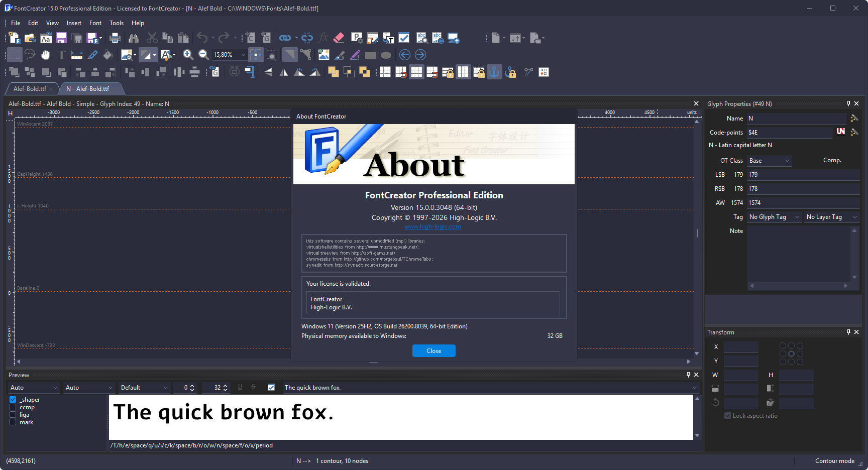Select the Measure ruler tool
The image size is (868, 470).
tap(77, 55)
